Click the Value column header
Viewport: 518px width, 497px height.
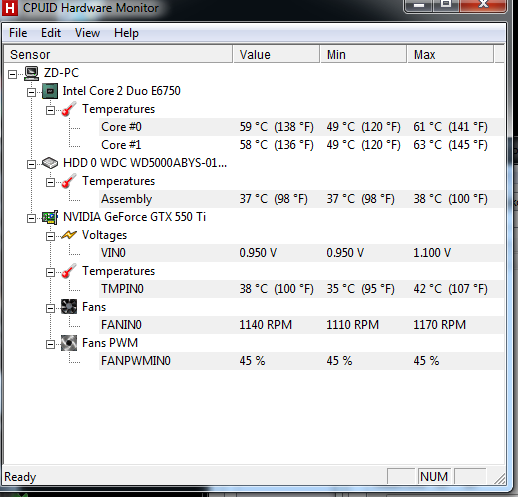[276, 54]
